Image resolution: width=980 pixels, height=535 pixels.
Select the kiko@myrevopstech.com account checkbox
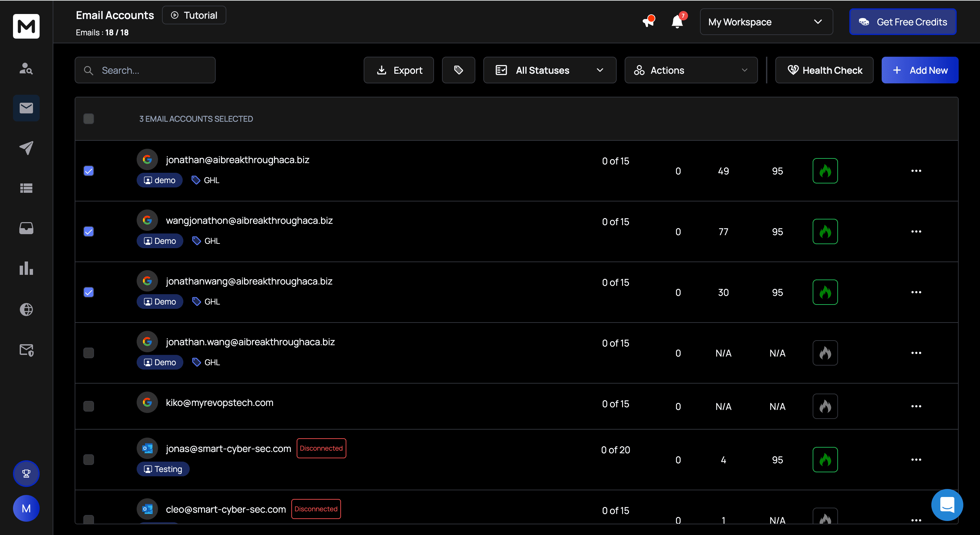click(89, 406)
